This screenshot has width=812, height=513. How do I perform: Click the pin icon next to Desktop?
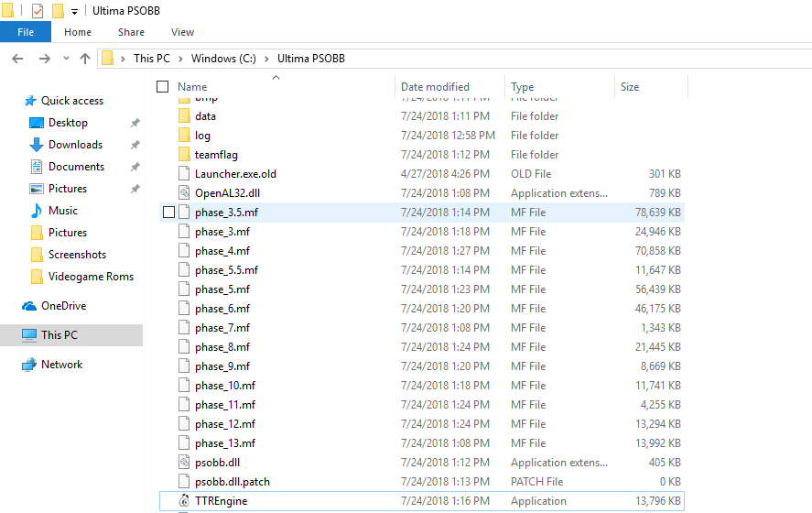pyautogui.click(x=135, y=123)
